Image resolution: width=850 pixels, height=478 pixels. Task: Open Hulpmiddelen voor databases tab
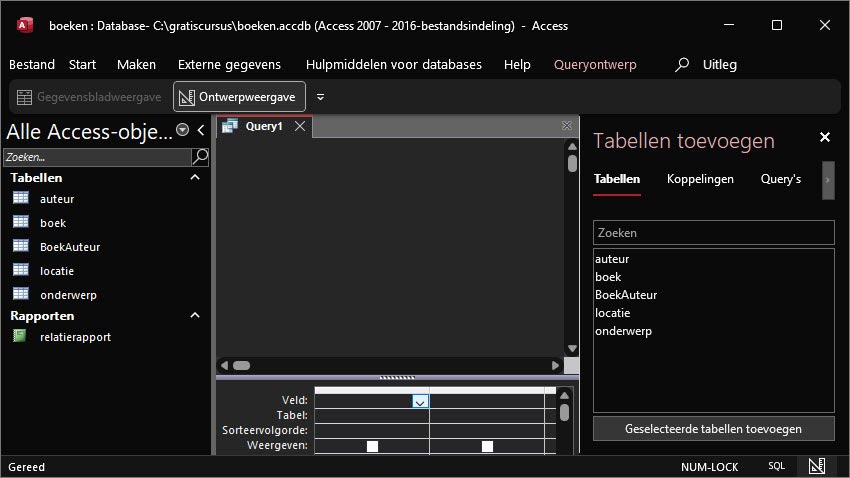394,64
